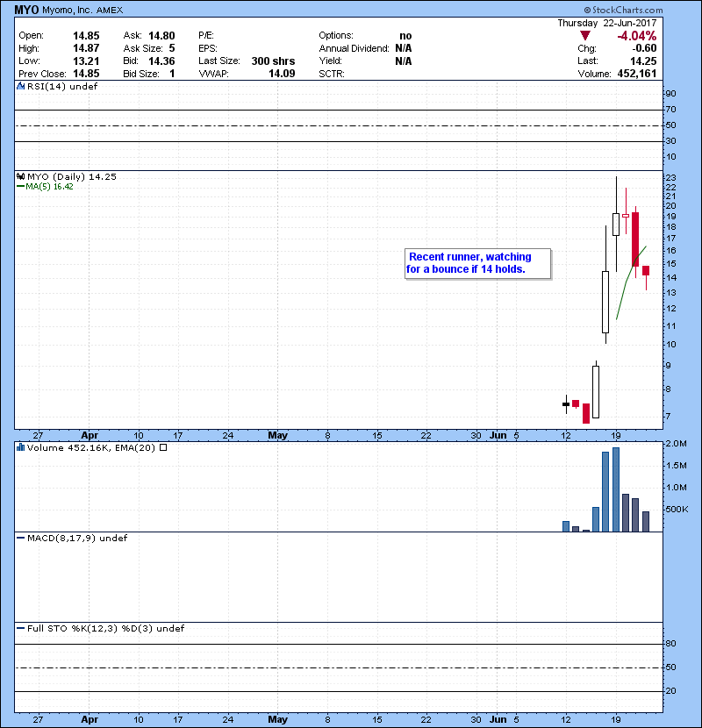Click the Open value 14.85
This screenshot has height=728, width=702.
pyautogui.click(x=86, y=36)
